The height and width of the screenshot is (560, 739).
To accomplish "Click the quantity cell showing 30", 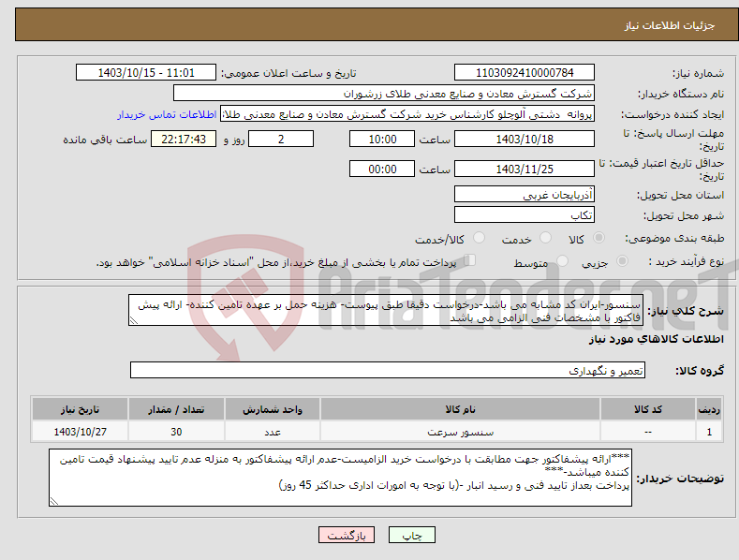I will click(176, 432).
